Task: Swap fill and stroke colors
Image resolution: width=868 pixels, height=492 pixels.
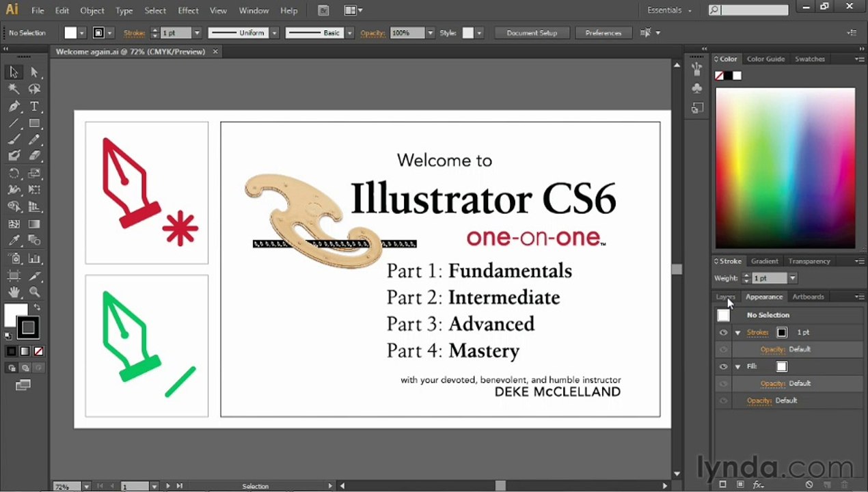Action: point(38,308)
